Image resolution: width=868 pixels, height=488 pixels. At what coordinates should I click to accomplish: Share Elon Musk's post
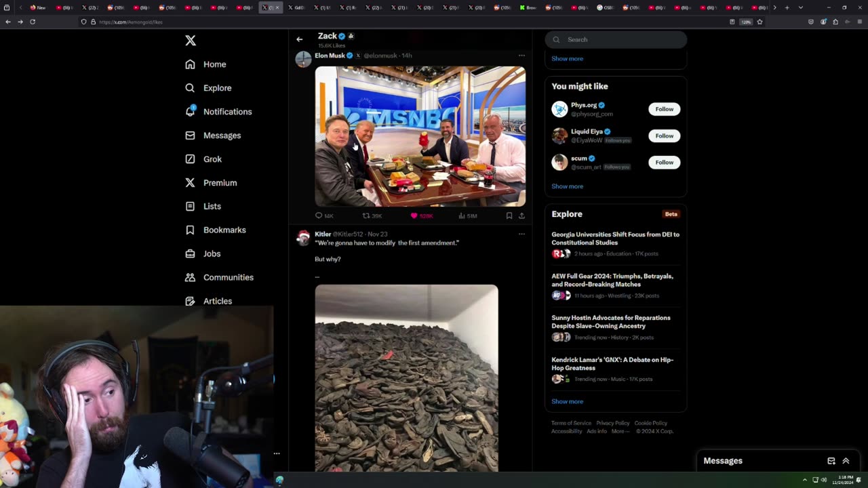pos(521,216)
